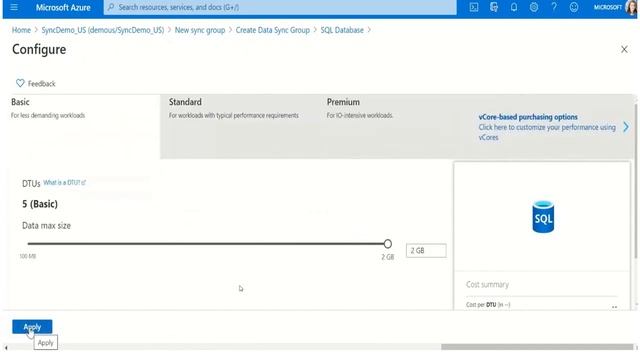Expand the vCore options chevron arrow
Screen dimensions: 640x360
pos(626,127)
